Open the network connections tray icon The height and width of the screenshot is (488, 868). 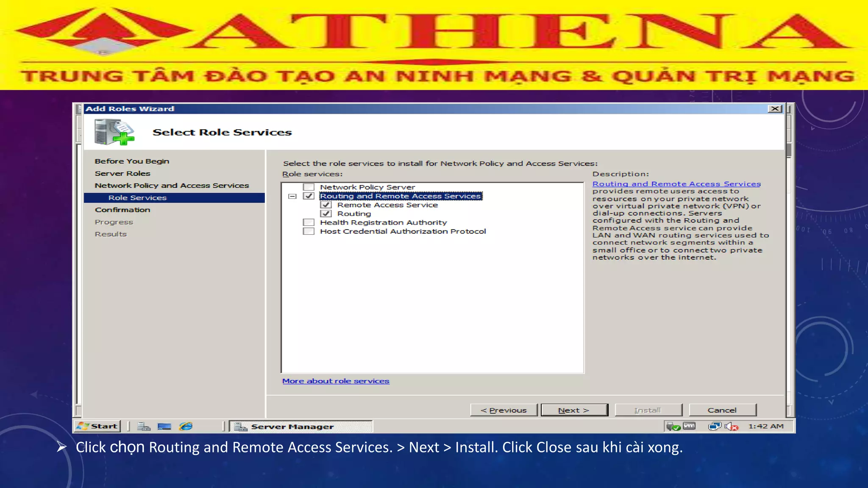tap(715, 427)
